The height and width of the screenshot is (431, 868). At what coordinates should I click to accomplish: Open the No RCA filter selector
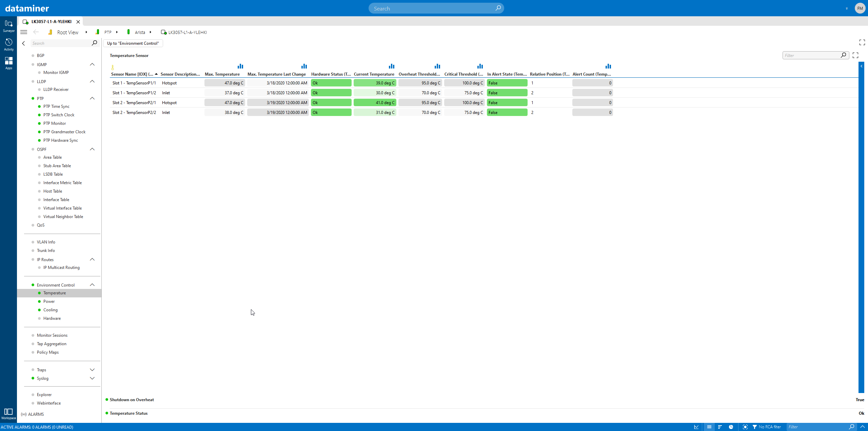pos(767,427)
